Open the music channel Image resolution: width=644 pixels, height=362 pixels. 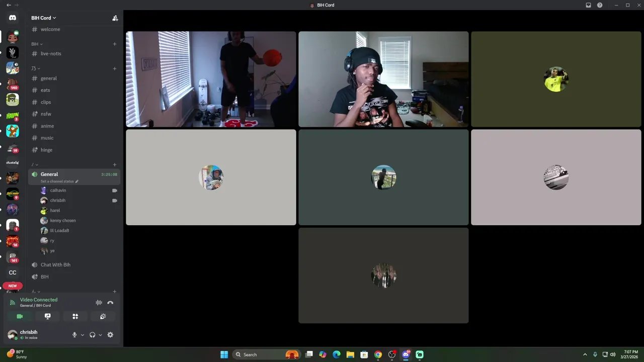tap(74, 138)
